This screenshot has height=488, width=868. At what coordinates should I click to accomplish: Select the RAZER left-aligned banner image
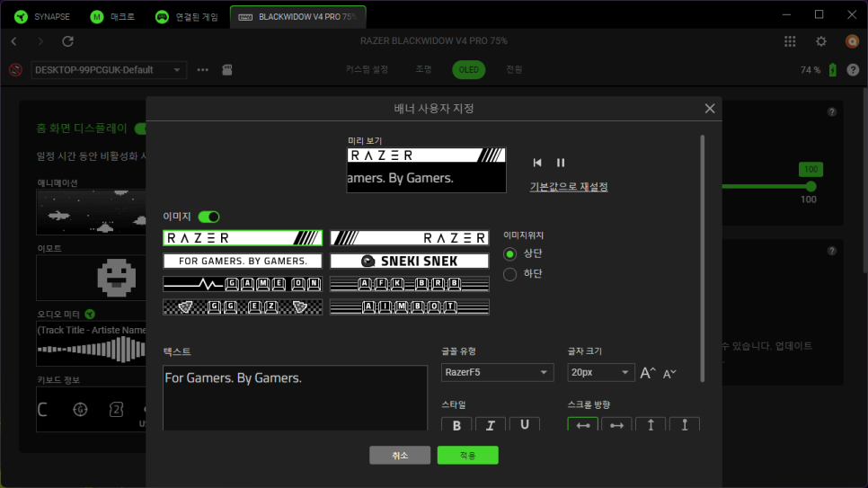243,238
